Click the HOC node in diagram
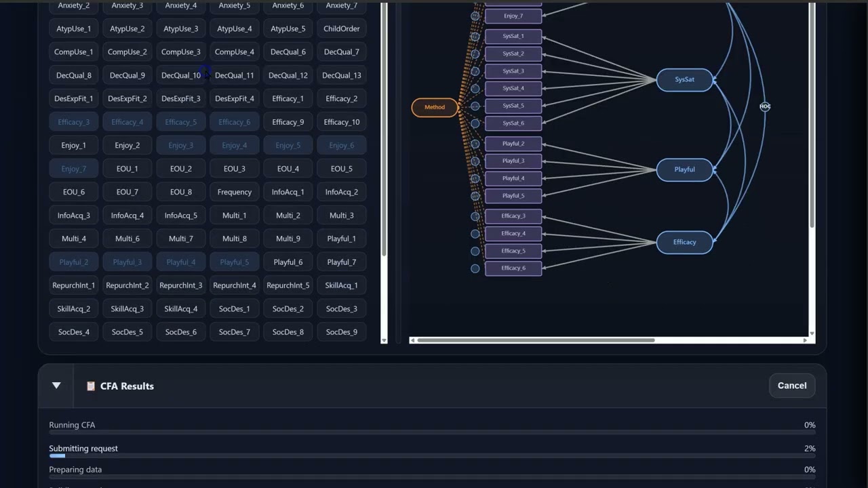The height and width of the screenshot is (488, 868). pos(765,106)
